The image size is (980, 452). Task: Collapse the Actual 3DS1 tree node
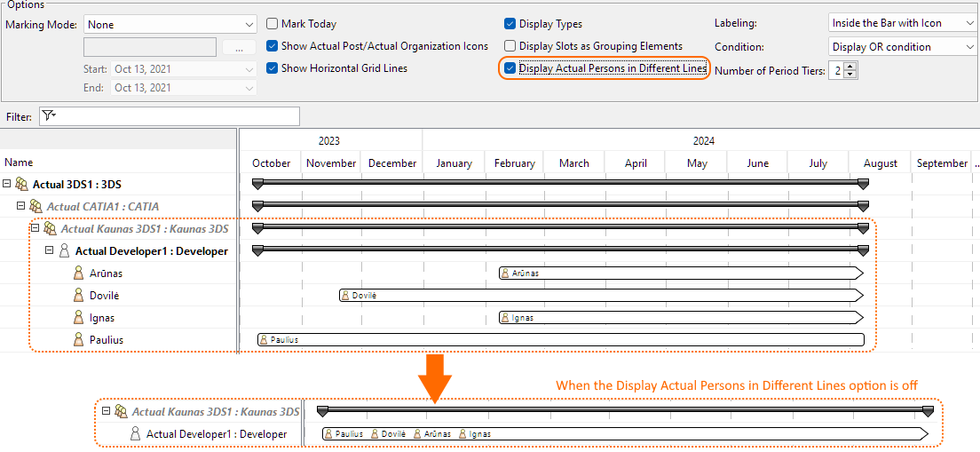pyautogui.click(x=7, y=185)
